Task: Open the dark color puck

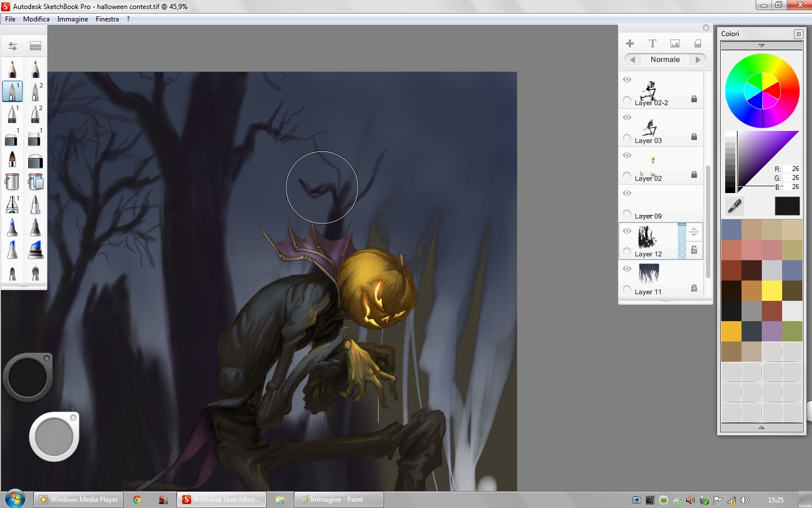Action: pos(28,377)
